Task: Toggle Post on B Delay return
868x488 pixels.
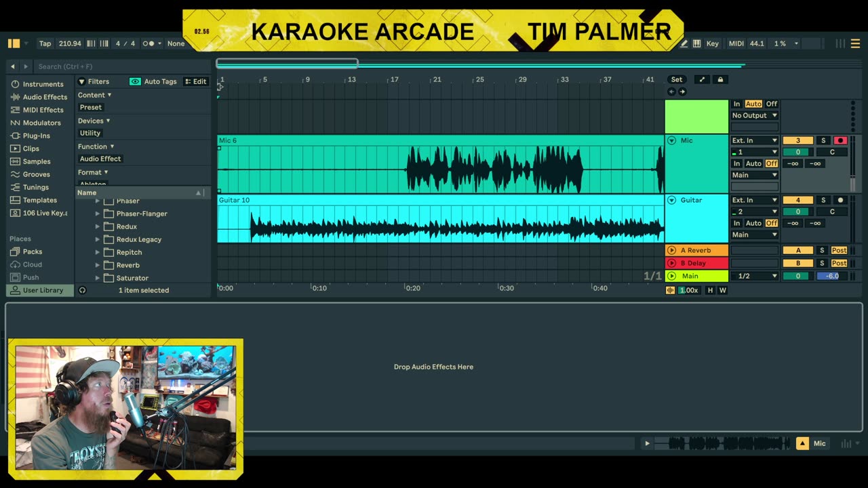Action: (839, 263)
